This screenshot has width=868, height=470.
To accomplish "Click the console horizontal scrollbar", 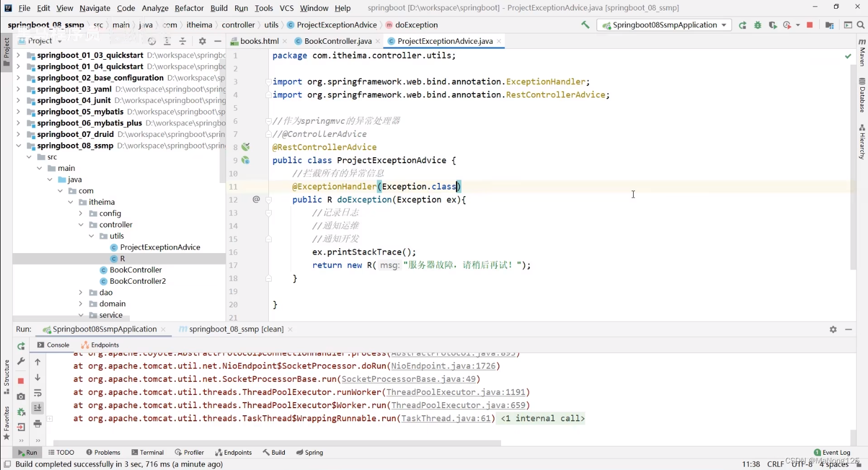I will tap(277, 443).
